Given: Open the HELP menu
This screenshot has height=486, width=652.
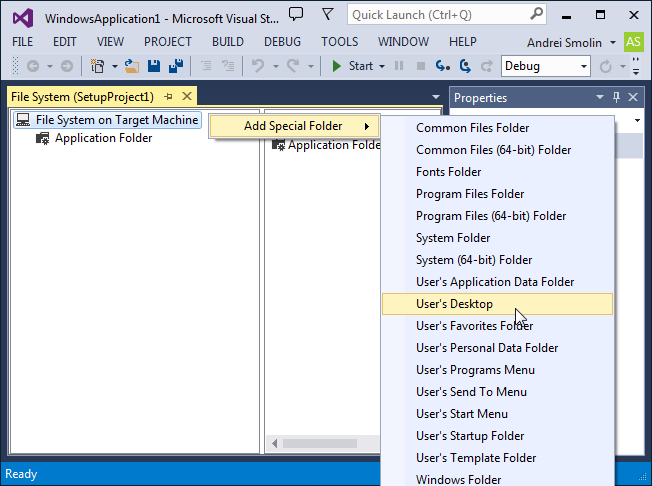Looking at the screenshot, I should [463, 42].
